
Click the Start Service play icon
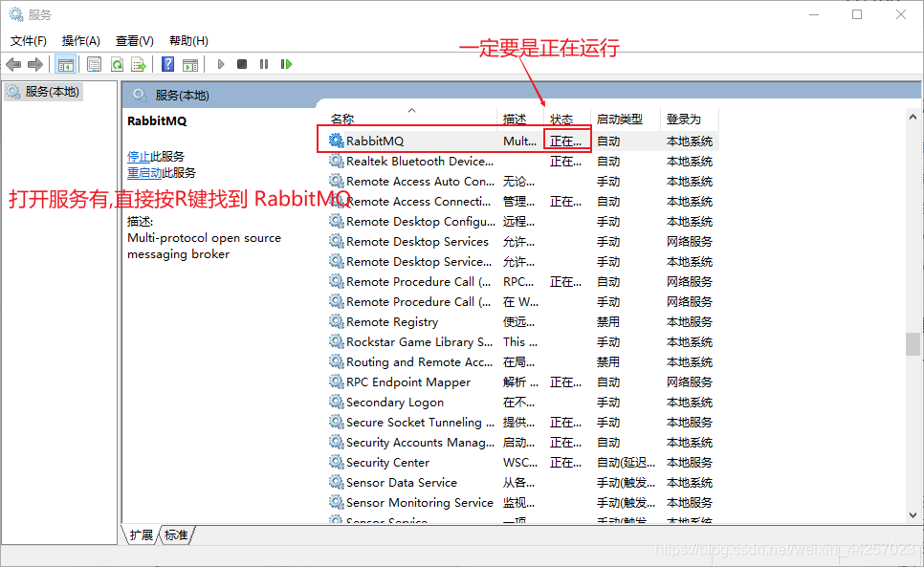220,64
